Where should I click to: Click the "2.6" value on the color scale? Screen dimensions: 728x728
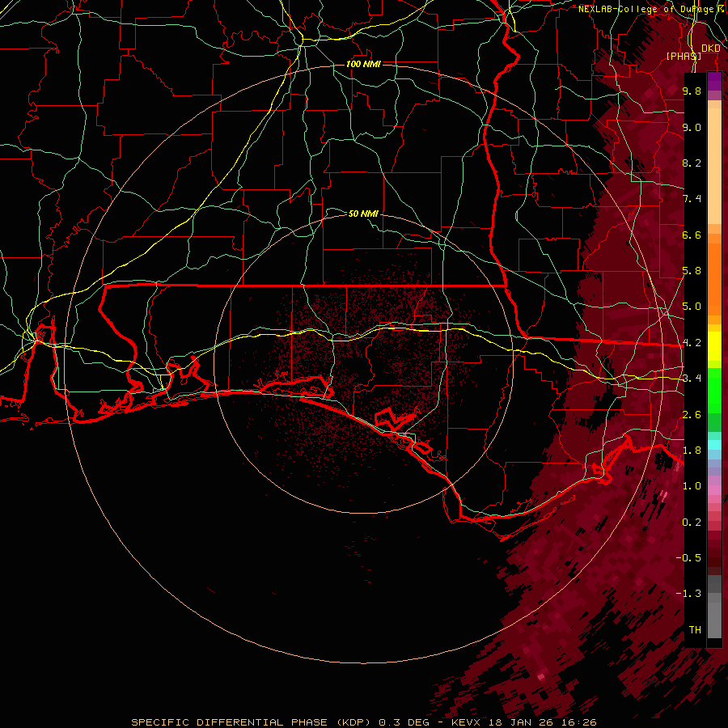(692, 415)
